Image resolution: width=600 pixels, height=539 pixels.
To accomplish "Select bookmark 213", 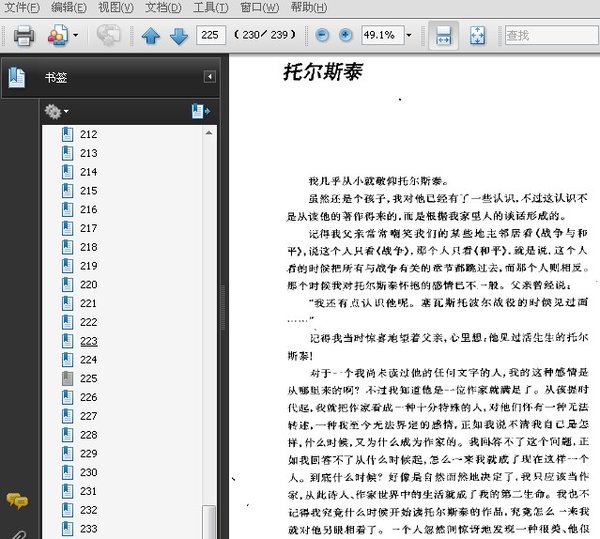I will point(89,153).
